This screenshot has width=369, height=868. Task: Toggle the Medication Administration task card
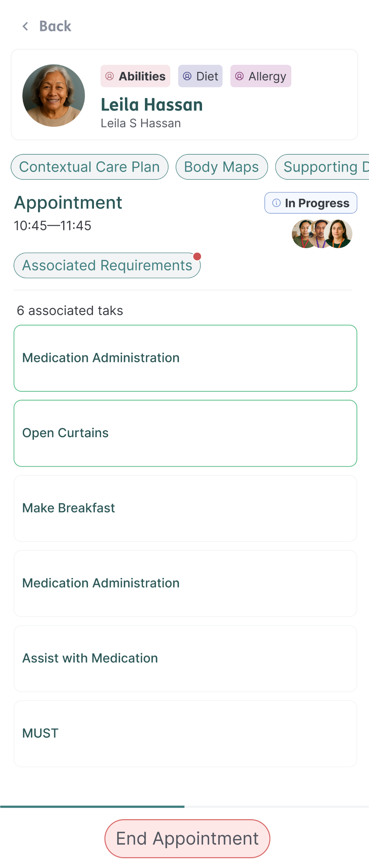coord(185,358)
